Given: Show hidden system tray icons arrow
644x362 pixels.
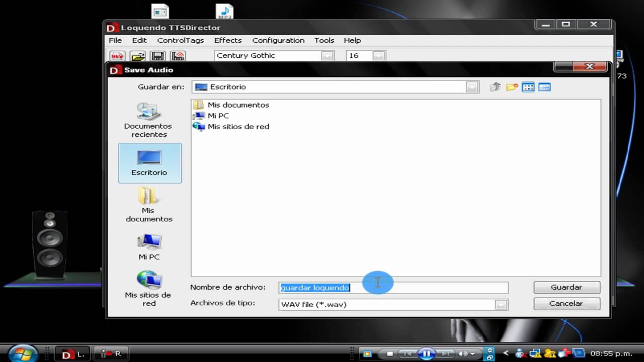Looking at the screenshot, I should (x=506, y=353).
